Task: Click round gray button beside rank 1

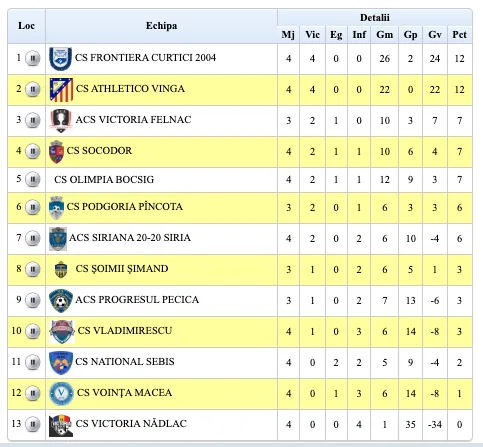Action: [x=33, y=58]
